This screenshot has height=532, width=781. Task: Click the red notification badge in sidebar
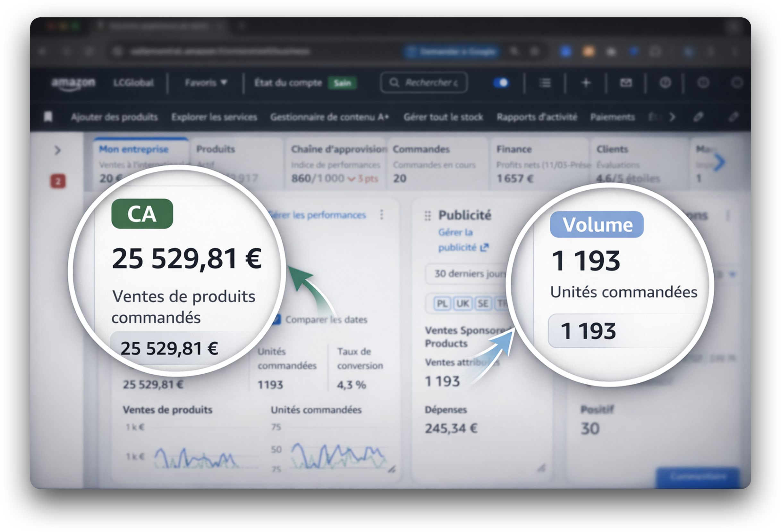pos(58,181)
